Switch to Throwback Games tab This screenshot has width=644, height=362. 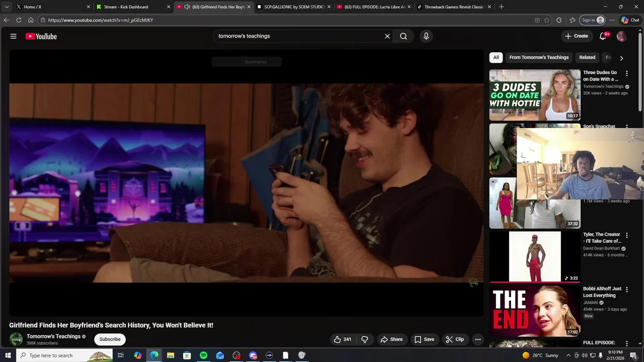pyautogui.click(x=454, y=7)
